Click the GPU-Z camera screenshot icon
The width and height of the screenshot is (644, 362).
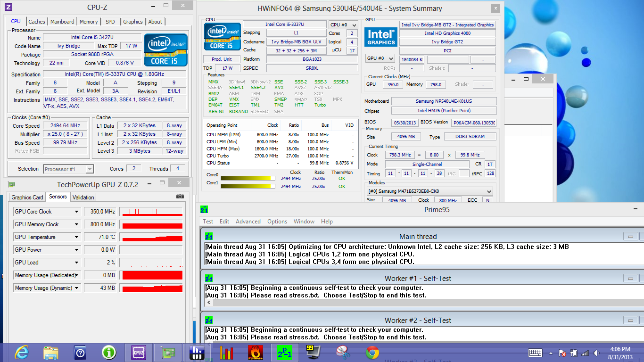[180, 196]
